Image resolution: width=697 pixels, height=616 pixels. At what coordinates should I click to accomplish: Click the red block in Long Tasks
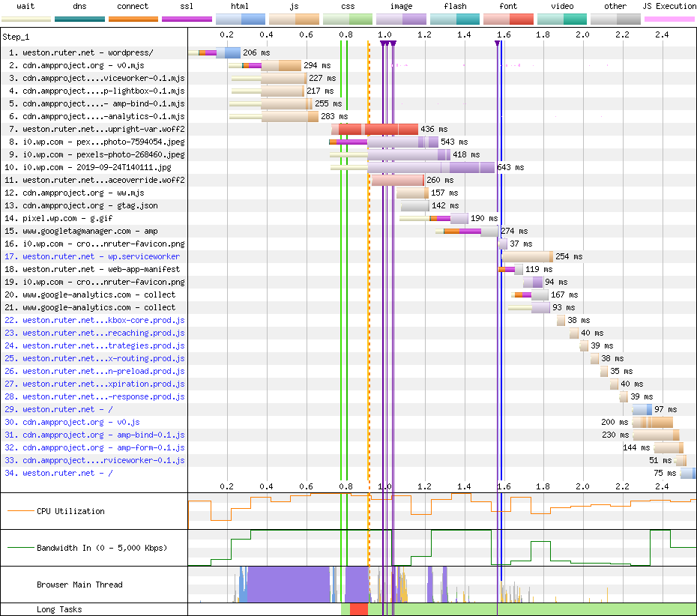tap(358, 609)
